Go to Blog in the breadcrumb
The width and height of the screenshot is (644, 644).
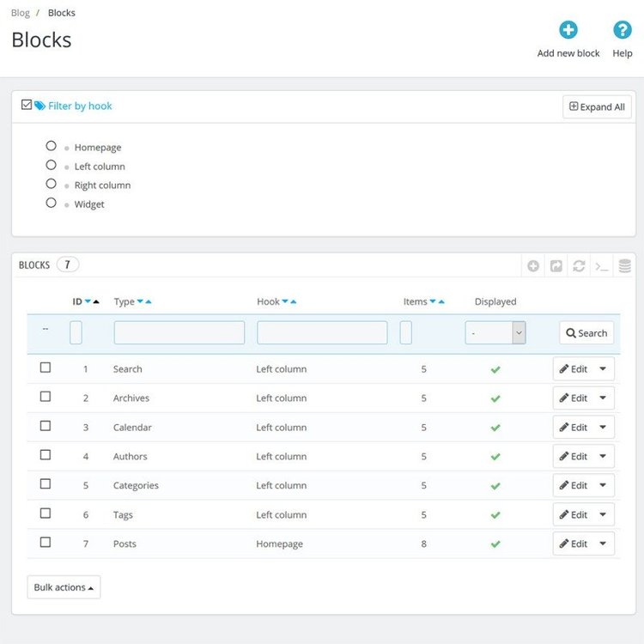[x=20, y=13]
